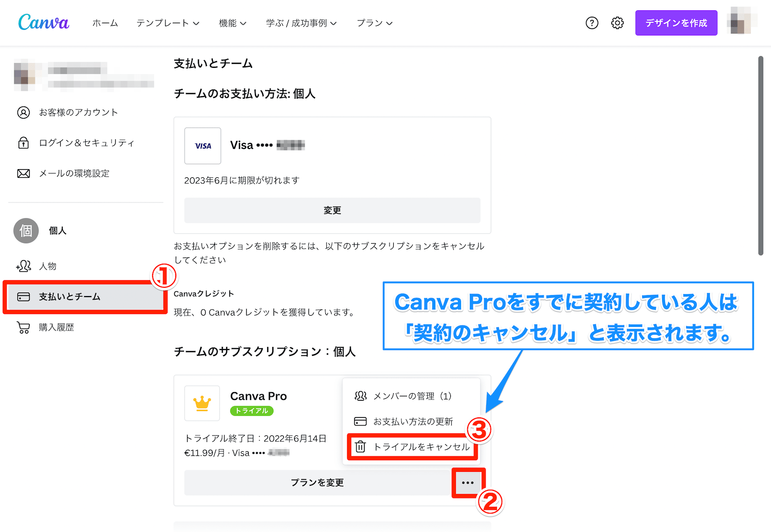This screenshot has height=532, width=771.
Task: Click the お客様のアカウント person icon
Action: pyautogui.click(x=24, y=113)
